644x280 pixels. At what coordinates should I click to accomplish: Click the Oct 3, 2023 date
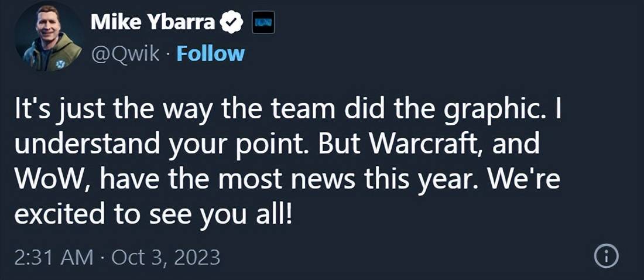(x=166, y=258)
